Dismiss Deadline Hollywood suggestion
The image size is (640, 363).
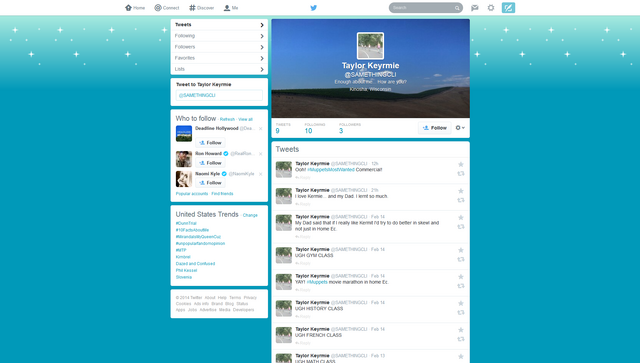[x=260, y=129]
